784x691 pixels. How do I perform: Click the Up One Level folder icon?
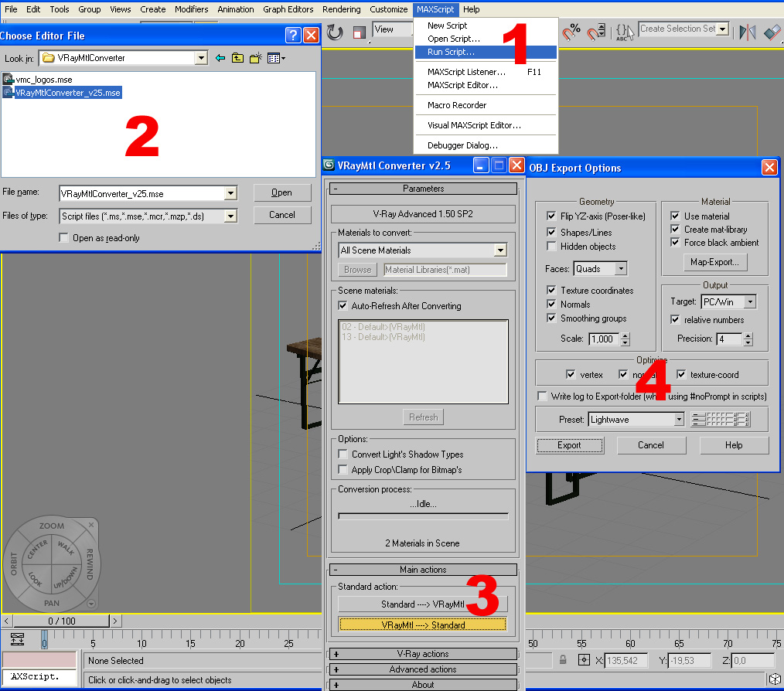click(x=237, y=58)
